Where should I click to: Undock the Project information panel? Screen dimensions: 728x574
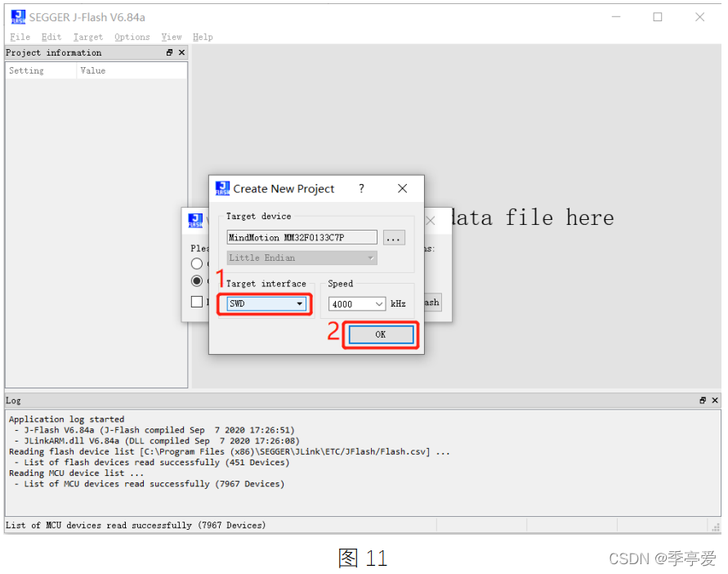tap(169, 52)
